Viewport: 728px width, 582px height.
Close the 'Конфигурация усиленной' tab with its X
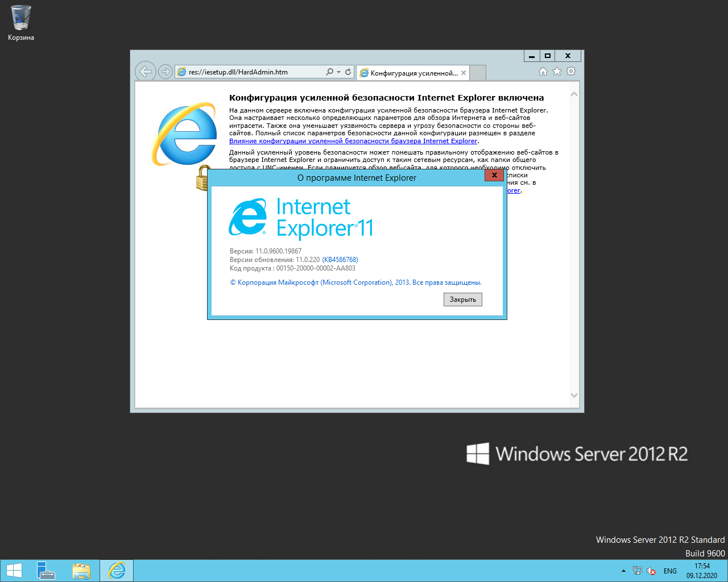pos(464,73)
